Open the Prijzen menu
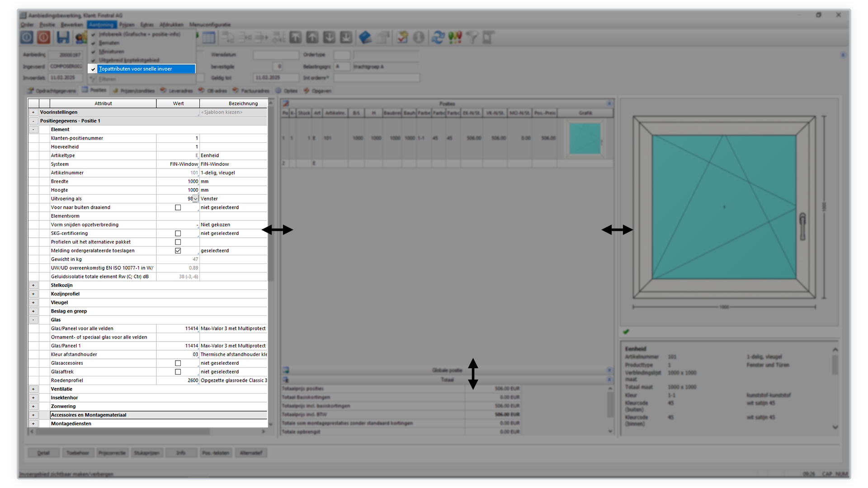The image size is (868, 488). [x=127, y=24]
